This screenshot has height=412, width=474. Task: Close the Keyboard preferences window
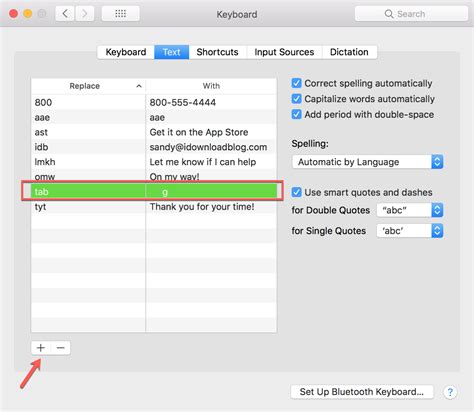point(13,14)
